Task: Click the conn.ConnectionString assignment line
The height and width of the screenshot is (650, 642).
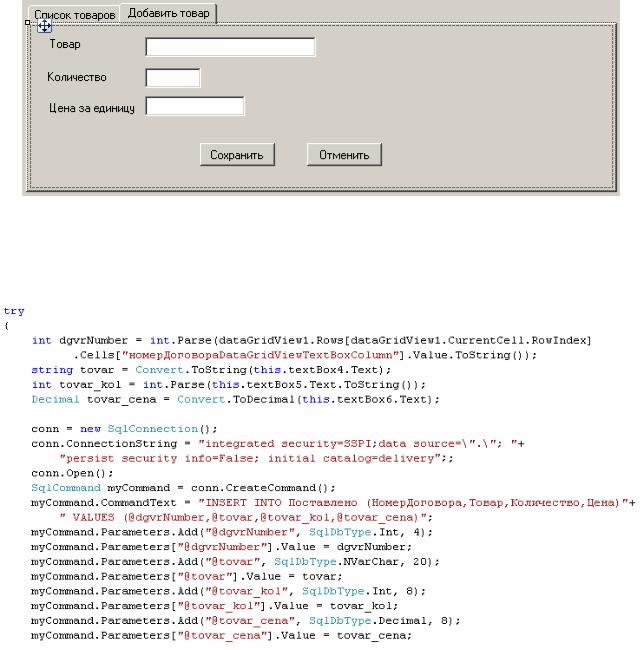Action: [x=278, y=444]
